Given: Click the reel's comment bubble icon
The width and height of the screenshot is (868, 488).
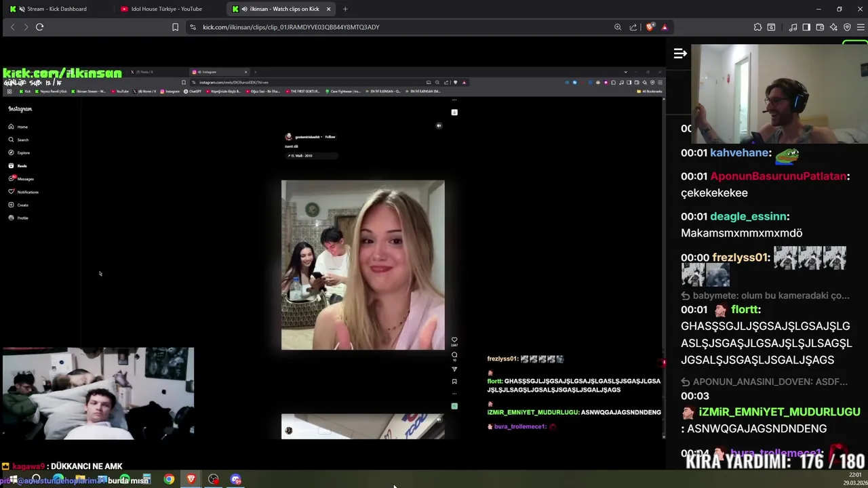Looking at the screenshot, I should (454, 355).
